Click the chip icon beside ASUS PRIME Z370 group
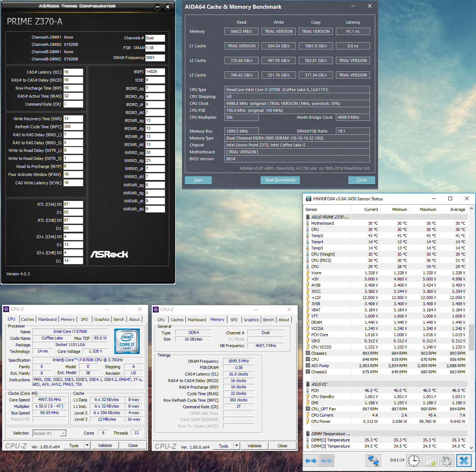The width and height of the screenshot is (476, 472). pos(308,217)
